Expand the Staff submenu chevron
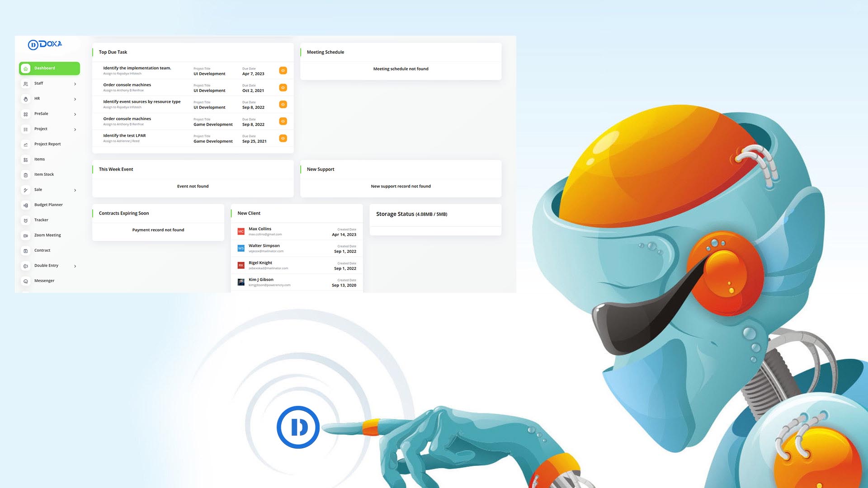The height and width of the screenshot is (488, 868). pyautogui.click(x=75, y=84)
